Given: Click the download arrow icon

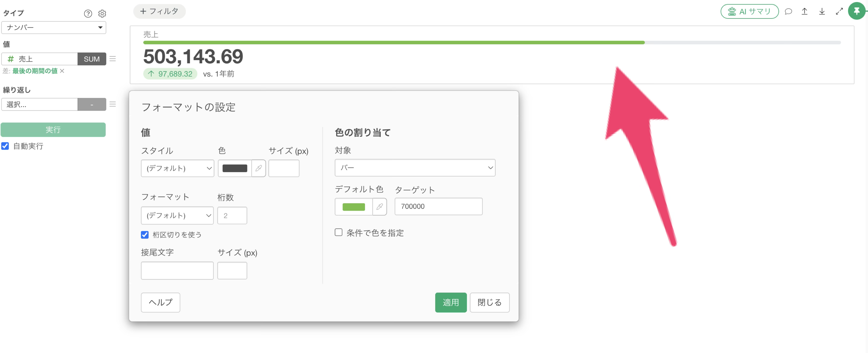Looking at the screenshot, I should click(x=822, y=11).
